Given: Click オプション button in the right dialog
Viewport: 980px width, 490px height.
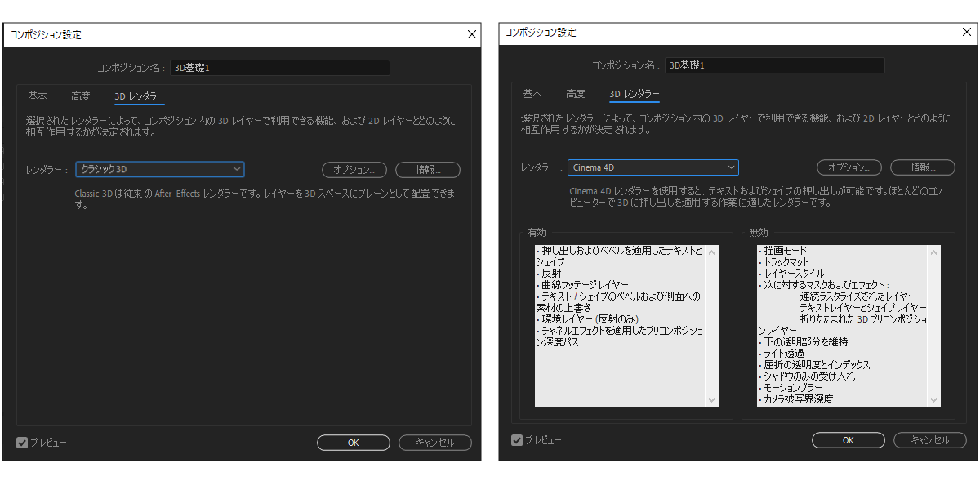Looking at the screenshot, I should pyautogui.click(x=849, y=167).
